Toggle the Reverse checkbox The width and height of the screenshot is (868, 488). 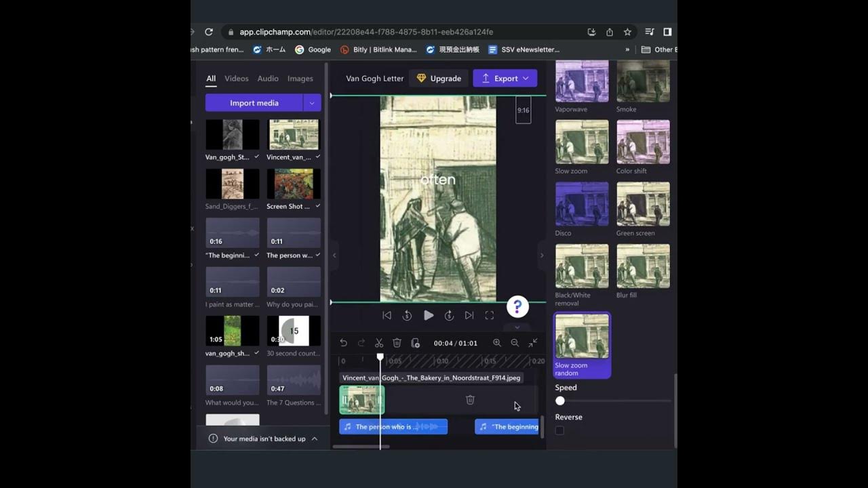tap(559, 430)
